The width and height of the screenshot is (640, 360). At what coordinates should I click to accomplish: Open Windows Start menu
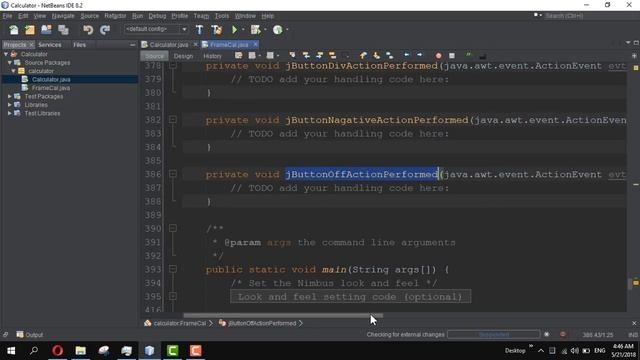11,350
